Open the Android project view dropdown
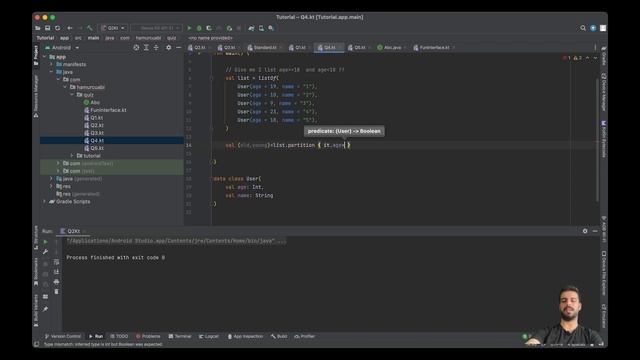 [x=62, y=48]
